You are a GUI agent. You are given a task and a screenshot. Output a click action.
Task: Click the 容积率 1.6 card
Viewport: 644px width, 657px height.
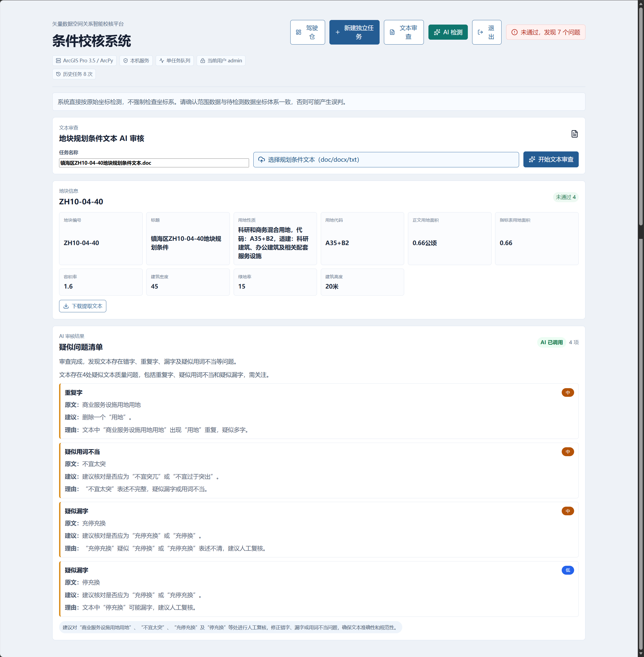coord(101,282)
